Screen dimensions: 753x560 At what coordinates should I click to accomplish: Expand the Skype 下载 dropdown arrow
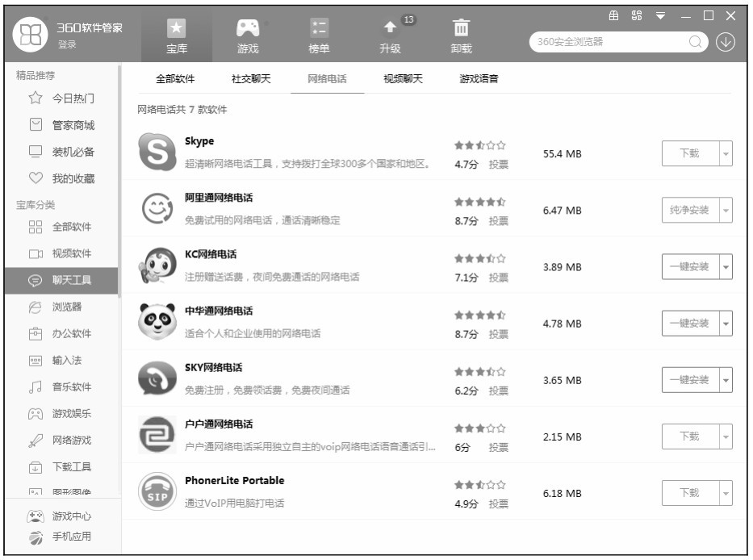726,153
